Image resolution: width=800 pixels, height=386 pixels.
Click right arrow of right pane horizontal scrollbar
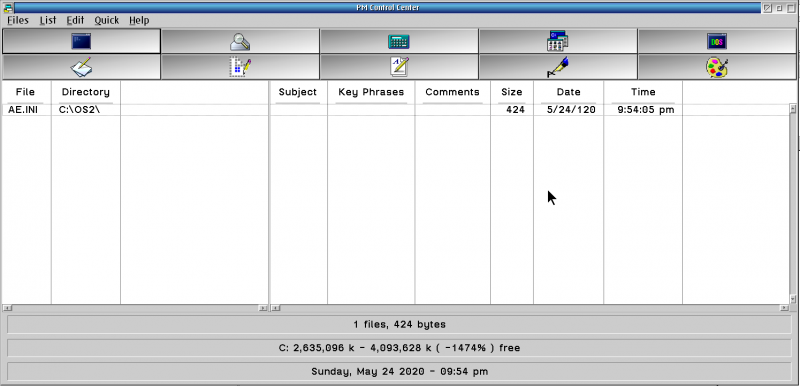(x=784, y=308)
